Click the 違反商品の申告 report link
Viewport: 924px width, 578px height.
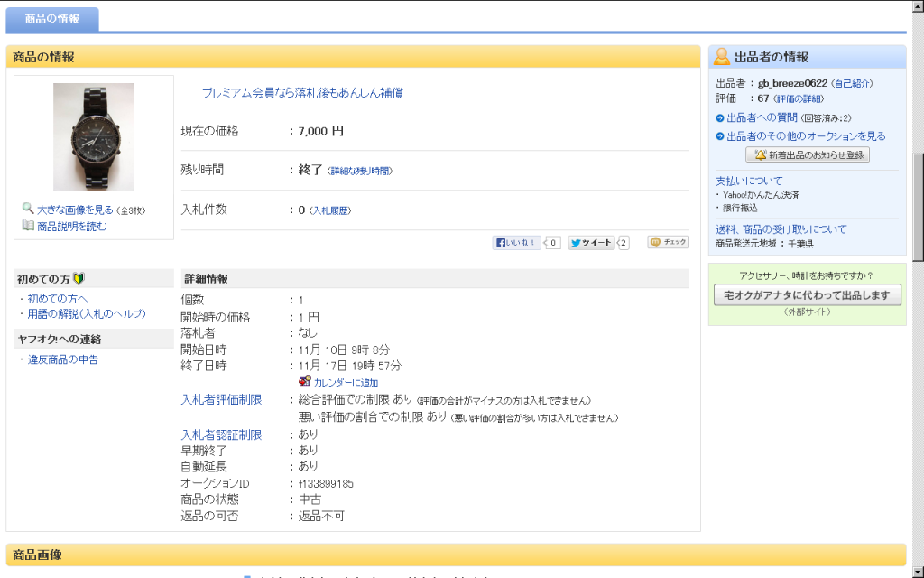62,359
